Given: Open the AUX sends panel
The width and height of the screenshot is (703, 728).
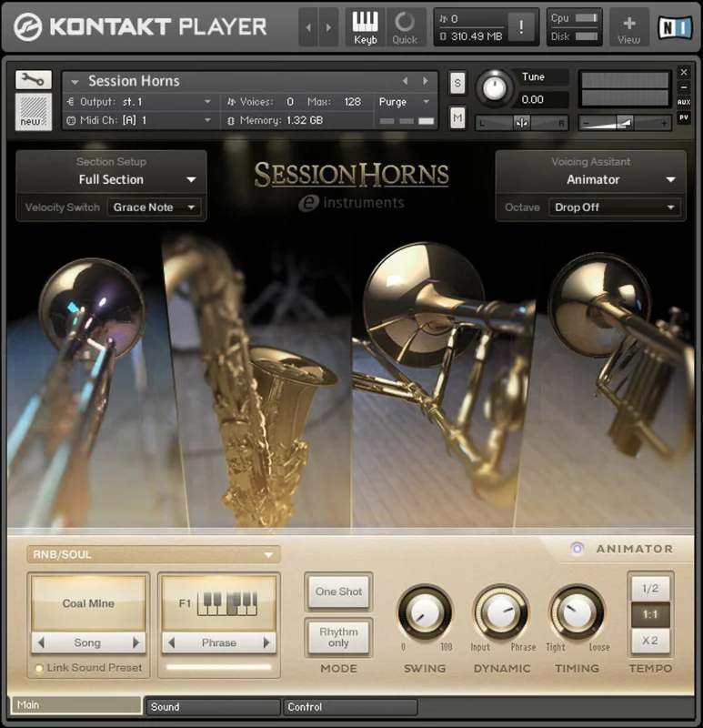Looking at the screenshot, I should (x=684, y=102).
